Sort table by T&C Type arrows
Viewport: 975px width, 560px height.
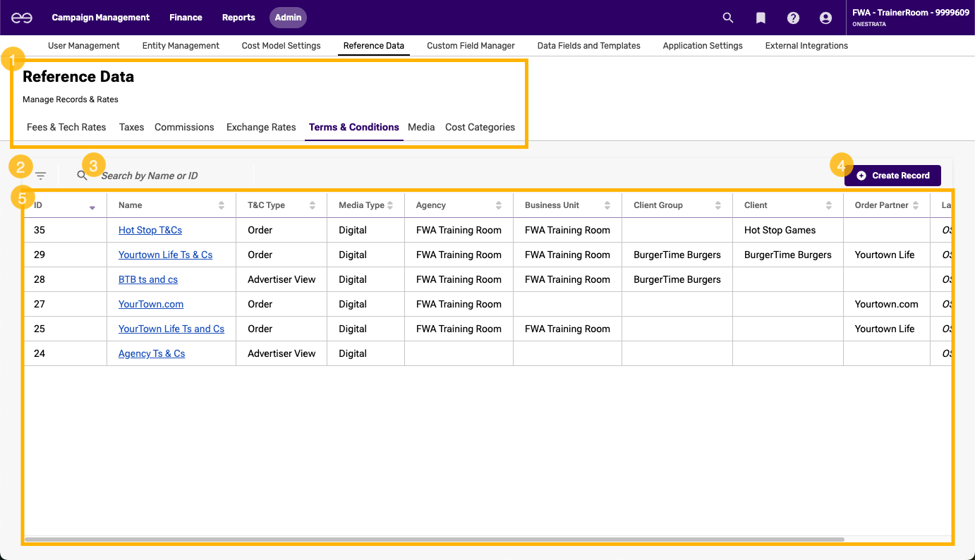coord(313,205)
